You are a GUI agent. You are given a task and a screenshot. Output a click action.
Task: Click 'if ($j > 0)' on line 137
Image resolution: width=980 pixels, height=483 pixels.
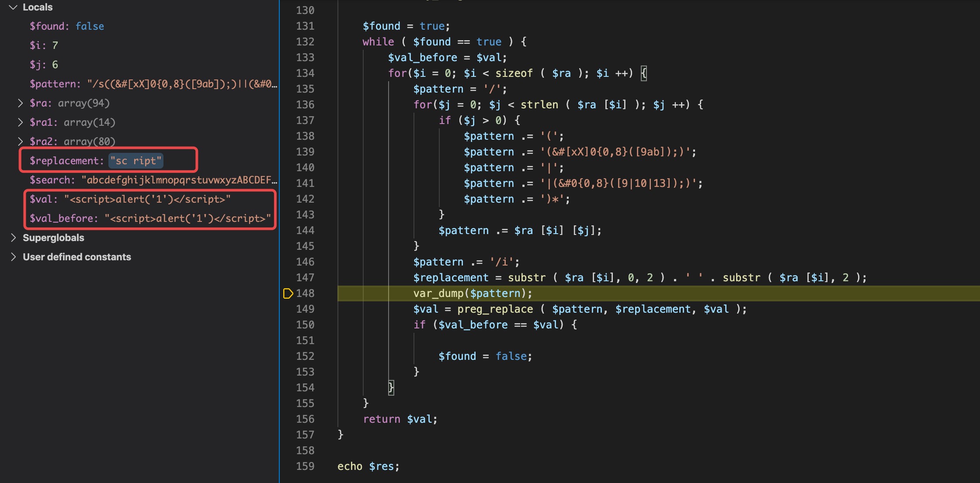tap(479, 121)
